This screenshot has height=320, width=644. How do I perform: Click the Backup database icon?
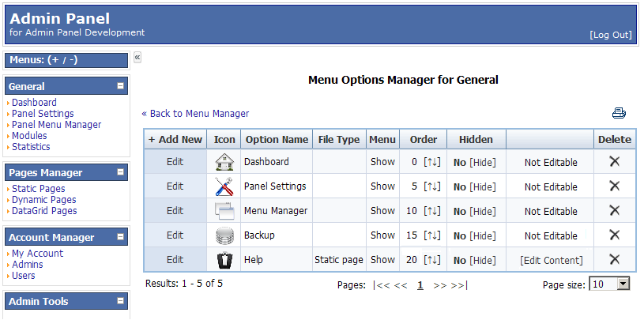coord(224,235)
